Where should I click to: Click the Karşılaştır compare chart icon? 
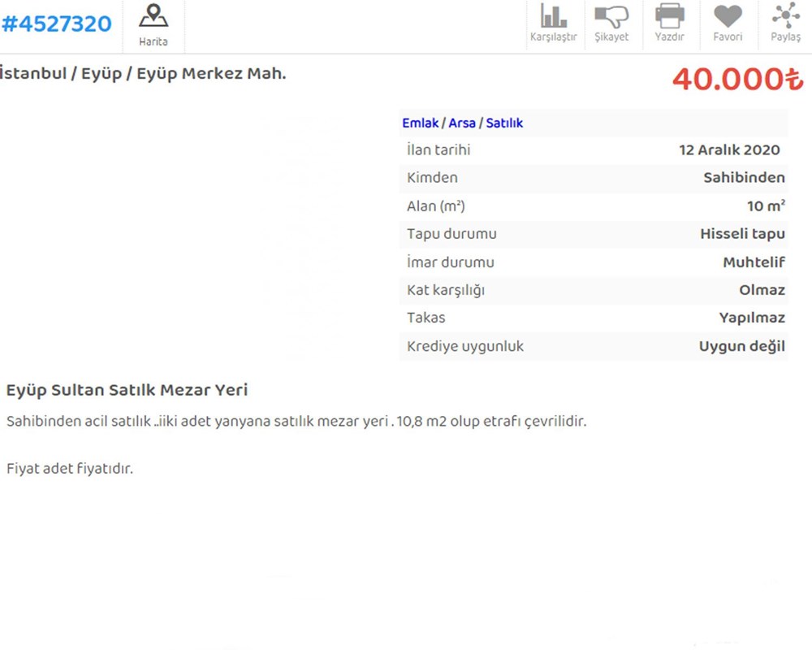(553, 24)
